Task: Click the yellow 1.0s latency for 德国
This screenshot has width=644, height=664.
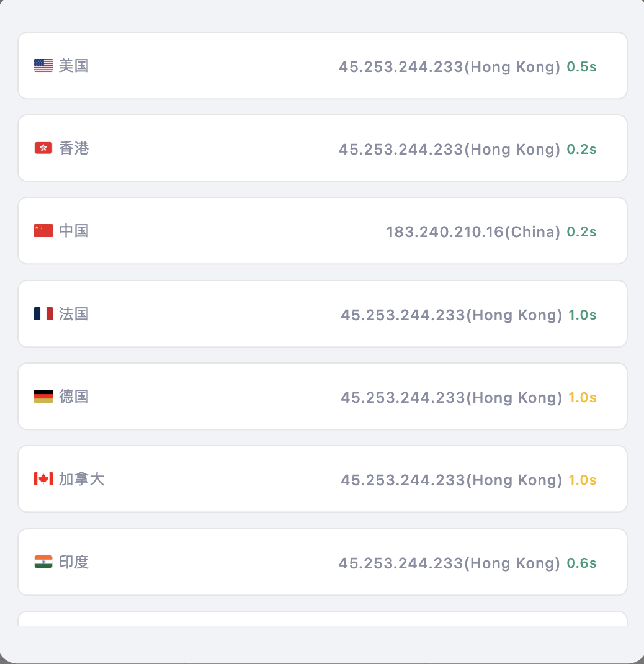Action: pos(582,398)
